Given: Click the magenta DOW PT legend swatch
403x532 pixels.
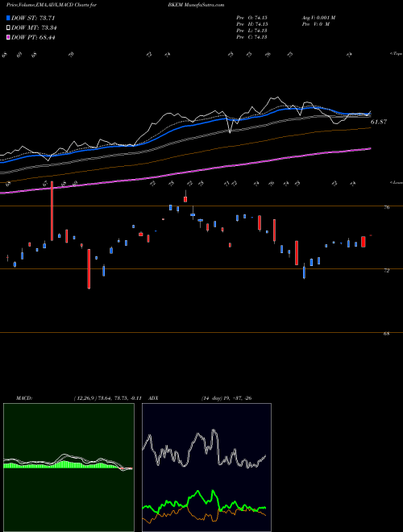Looking at the screenshot, I should pos(8,37).
